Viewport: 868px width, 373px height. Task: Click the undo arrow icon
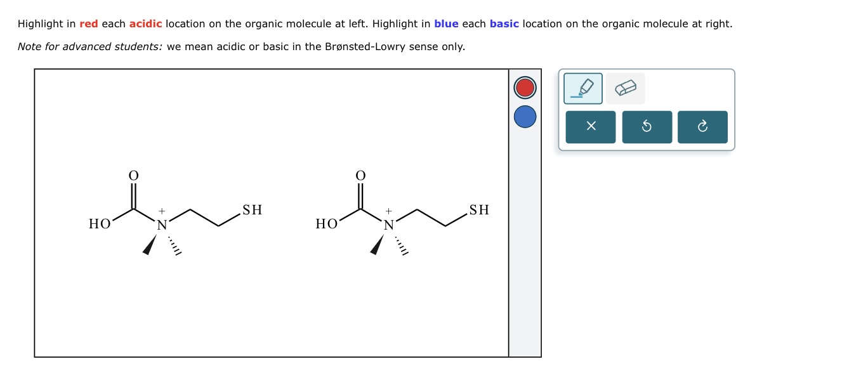[x=647, y=126]
